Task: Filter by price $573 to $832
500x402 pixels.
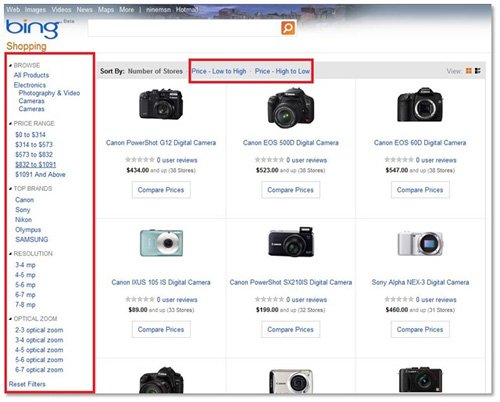Action: click(34, 155)
